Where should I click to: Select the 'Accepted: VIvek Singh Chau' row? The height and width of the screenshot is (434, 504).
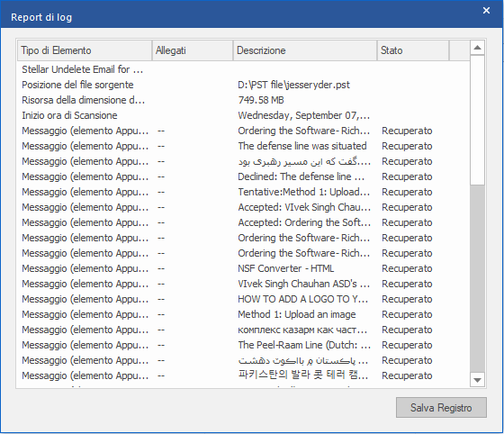click(243, 207)
